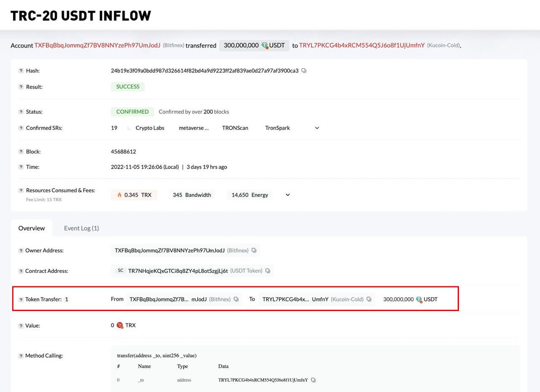Select the Overview tab

point(31,228)
